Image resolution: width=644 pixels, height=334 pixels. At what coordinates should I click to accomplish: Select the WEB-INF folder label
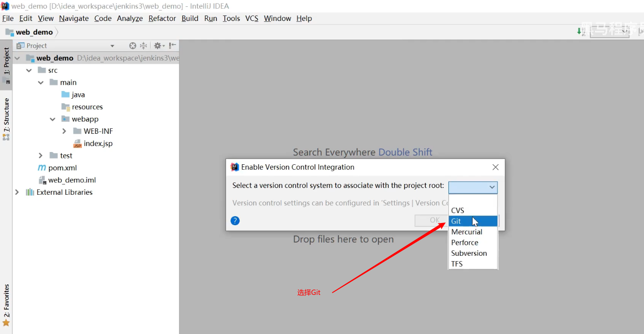click(98, 131)
